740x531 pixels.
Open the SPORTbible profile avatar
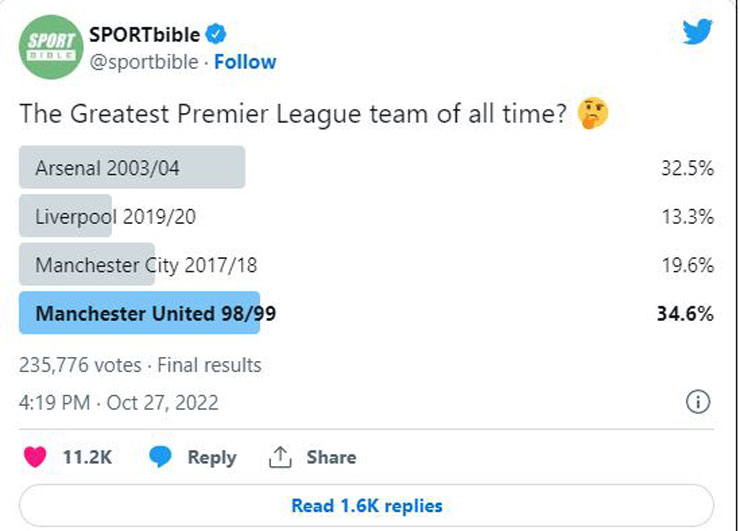tap(51, 47)
